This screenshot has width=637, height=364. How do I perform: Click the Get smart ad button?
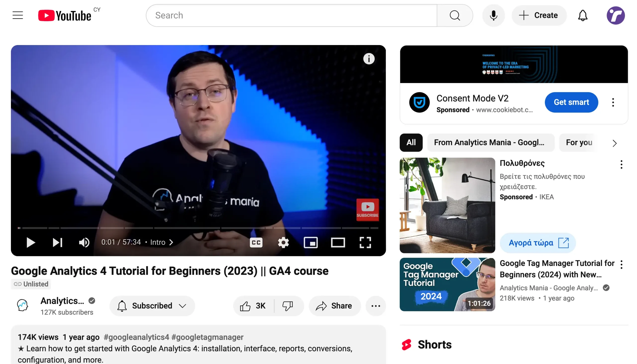point(571,102)
